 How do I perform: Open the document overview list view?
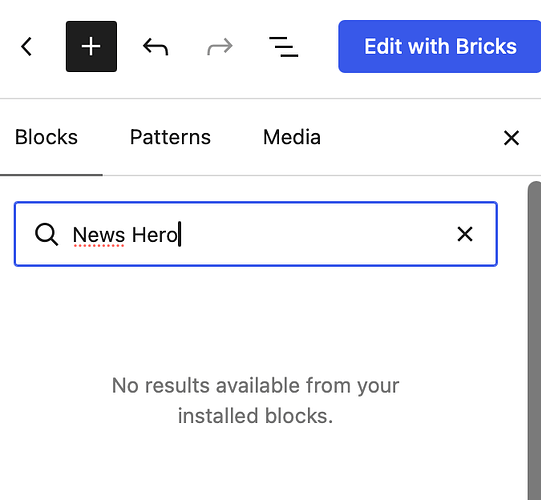coord(284,47)
